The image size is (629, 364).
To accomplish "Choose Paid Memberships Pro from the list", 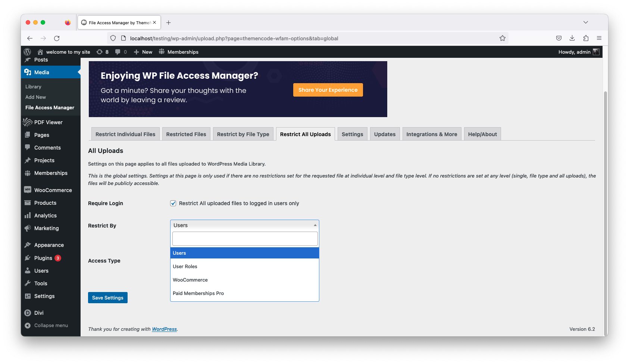I will [245, 293].
